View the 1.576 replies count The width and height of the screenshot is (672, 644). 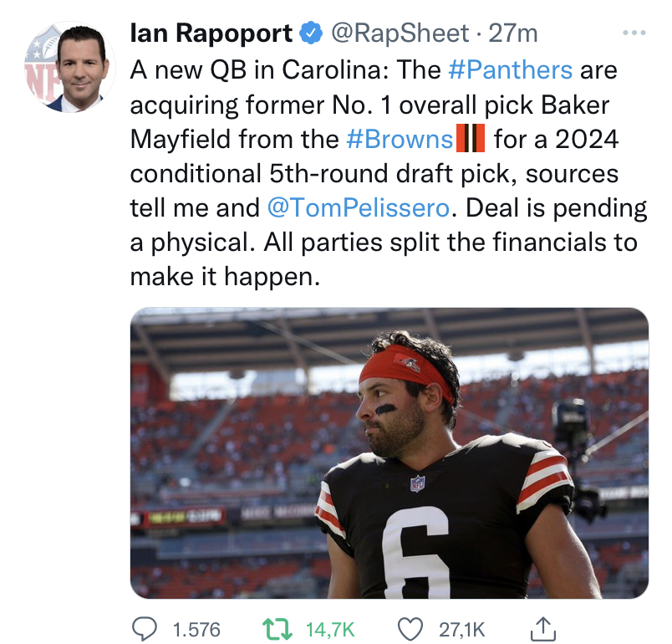[196, 630]
